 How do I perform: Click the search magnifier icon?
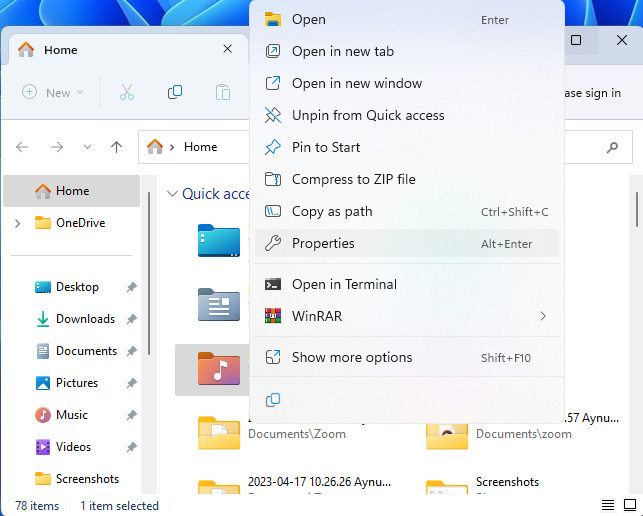pos(612,147)
